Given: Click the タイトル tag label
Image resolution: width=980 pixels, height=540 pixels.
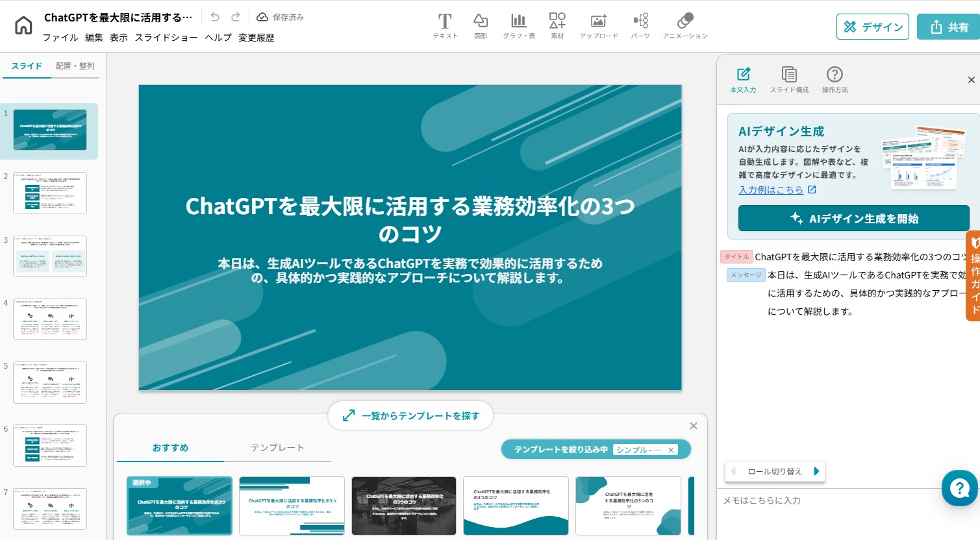Looking at the screenshot, I should pos(736,257).
